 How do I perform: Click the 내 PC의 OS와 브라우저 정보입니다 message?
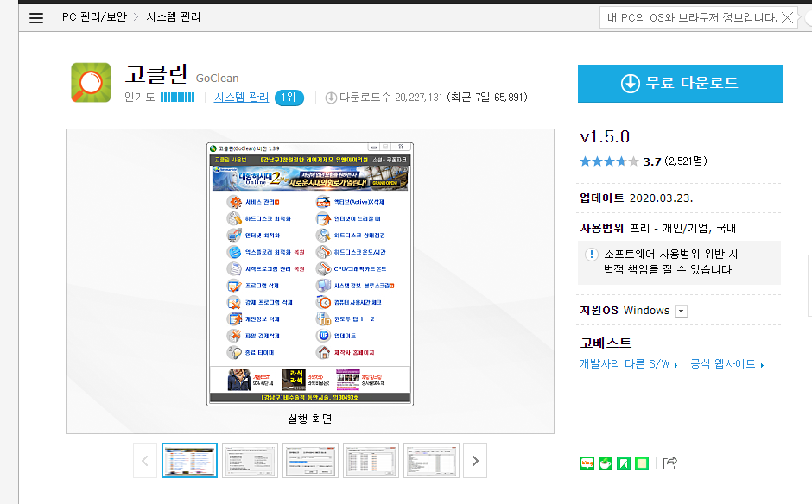692,17
